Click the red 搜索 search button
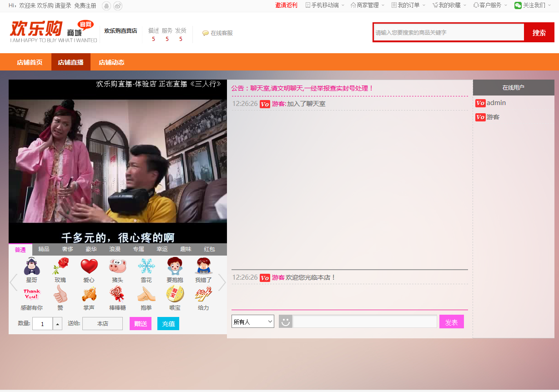559x392 pixels. [539, 33]
